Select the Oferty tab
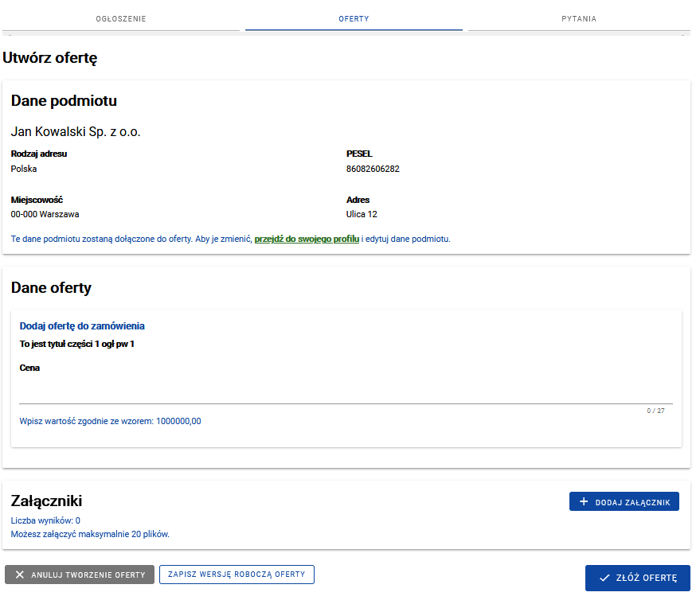Image resolution: width=700 pixels, height=600 pixels. 354,18
